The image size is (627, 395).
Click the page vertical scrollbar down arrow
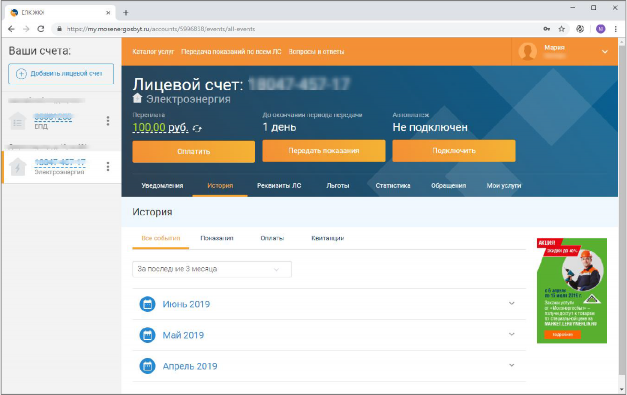tap(622, 389)
